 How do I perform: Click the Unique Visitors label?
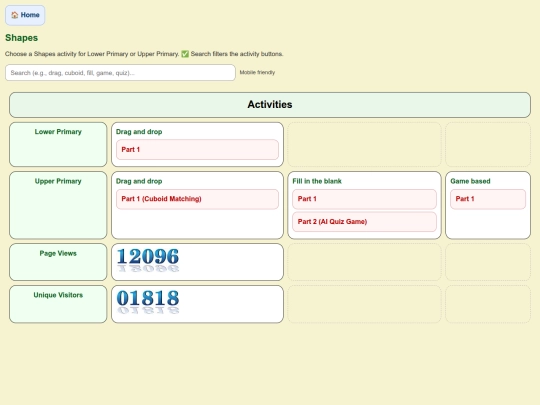[x=58, y=295]
